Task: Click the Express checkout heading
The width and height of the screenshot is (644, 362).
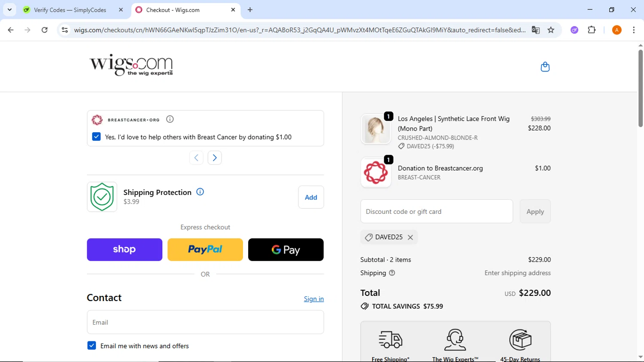Action: pos(205,227)
